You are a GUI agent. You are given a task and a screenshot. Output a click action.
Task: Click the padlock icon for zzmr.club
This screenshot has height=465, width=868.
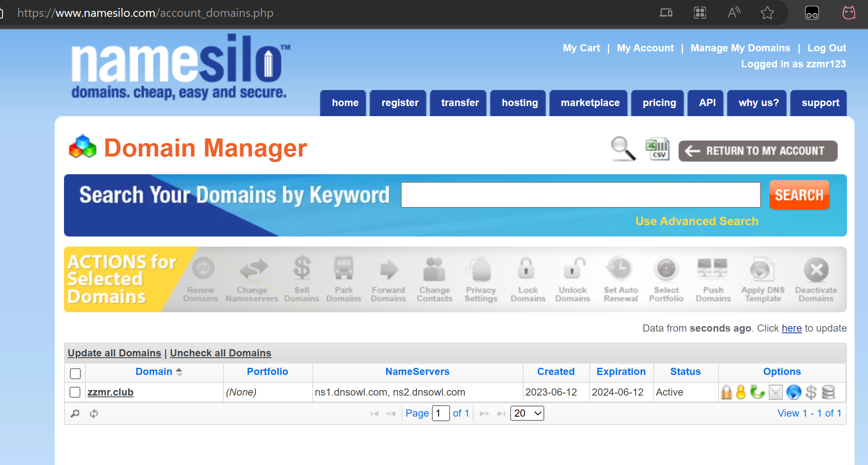point(727,392)
